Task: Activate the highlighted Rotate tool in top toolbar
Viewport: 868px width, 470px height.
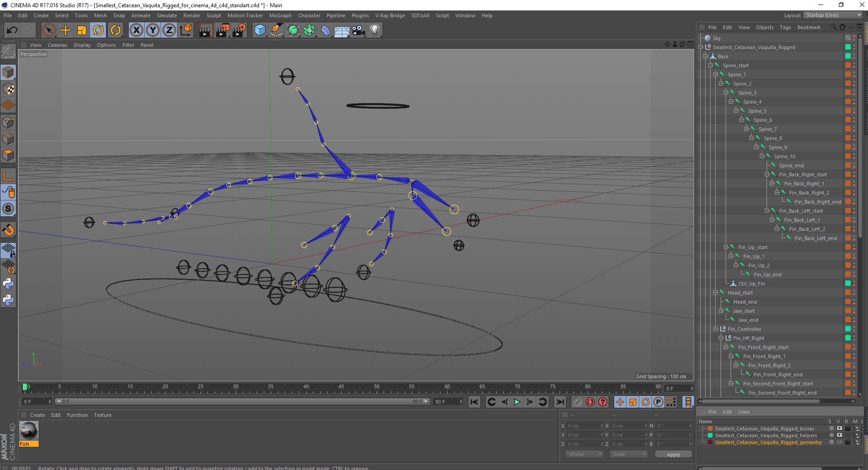Action: tap(98, 30)
